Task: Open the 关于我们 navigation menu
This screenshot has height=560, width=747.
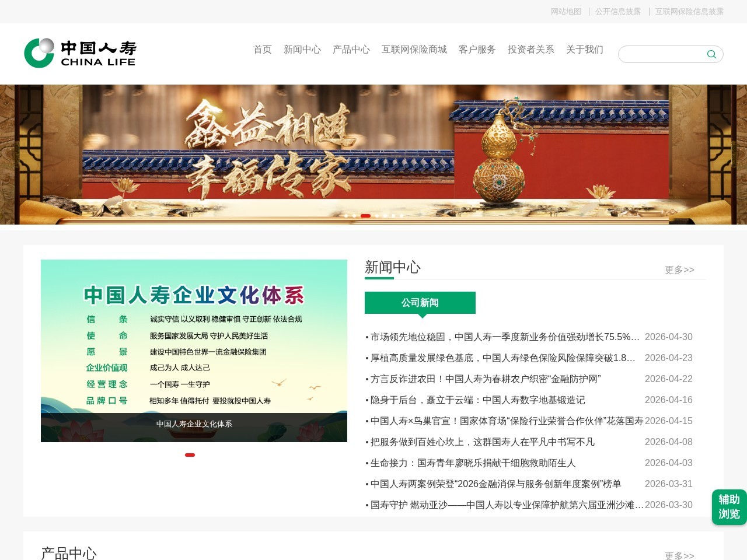Action: tap(585, 50)
